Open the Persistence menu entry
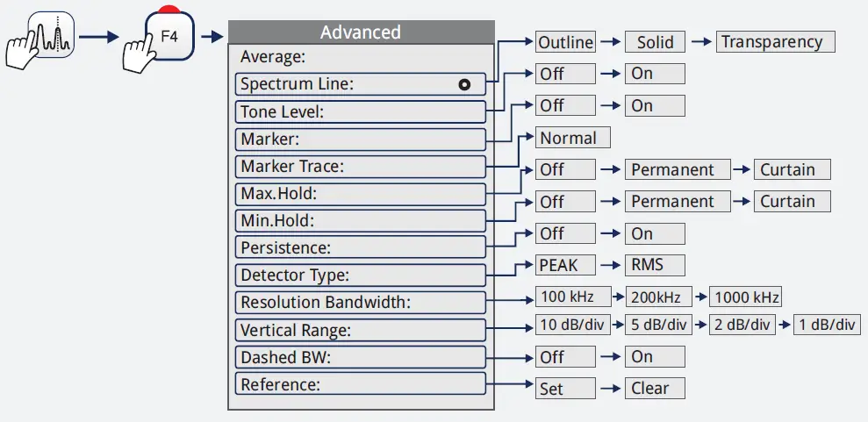 click(x=361, y=247)
